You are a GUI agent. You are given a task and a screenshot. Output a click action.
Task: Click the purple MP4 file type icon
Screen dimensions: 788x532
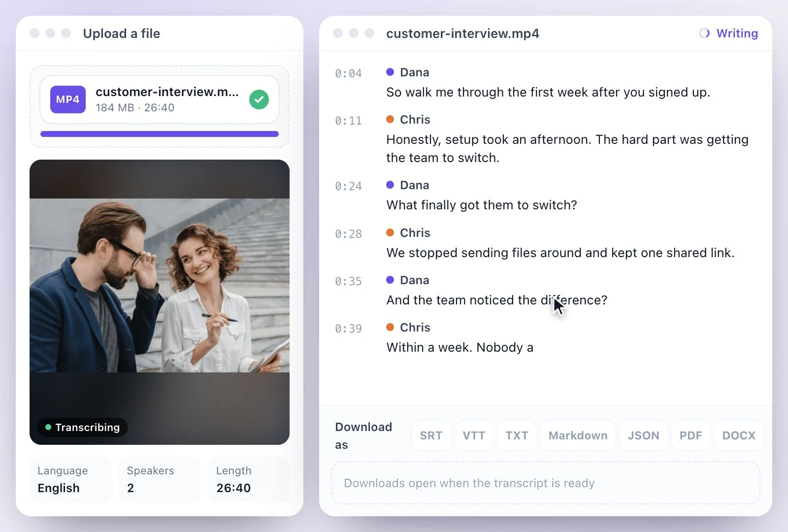point(68,100)
